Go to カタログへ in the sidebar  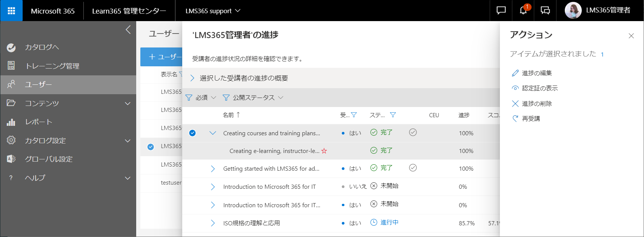point(42,47)
